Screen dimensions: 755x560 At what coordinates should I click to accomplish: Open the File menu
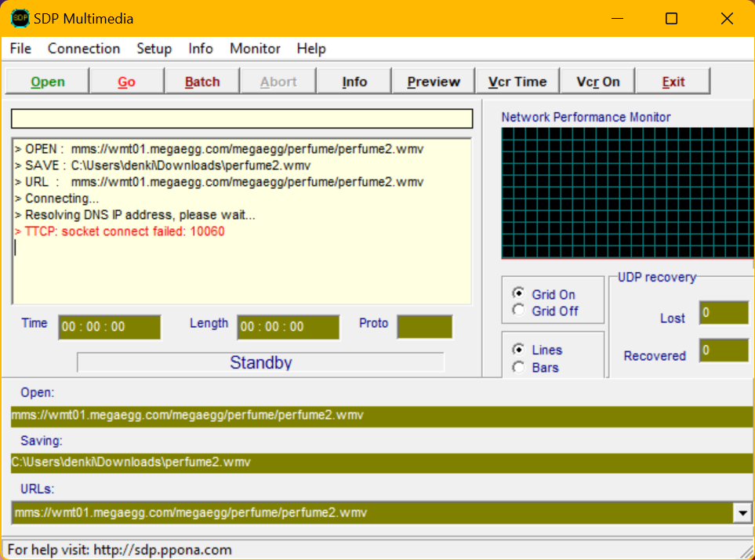20,49
